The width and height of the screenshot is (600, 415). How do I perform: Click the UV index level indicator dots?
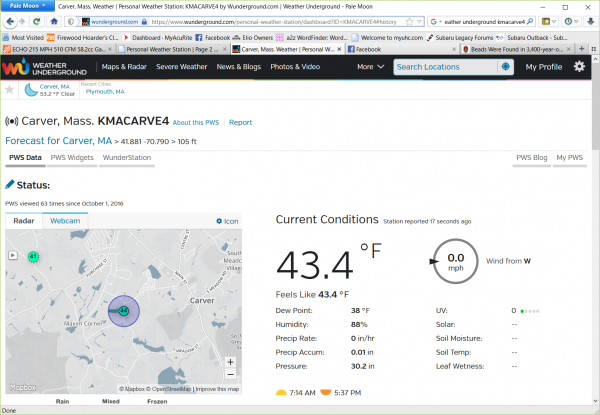pos(530,311)
